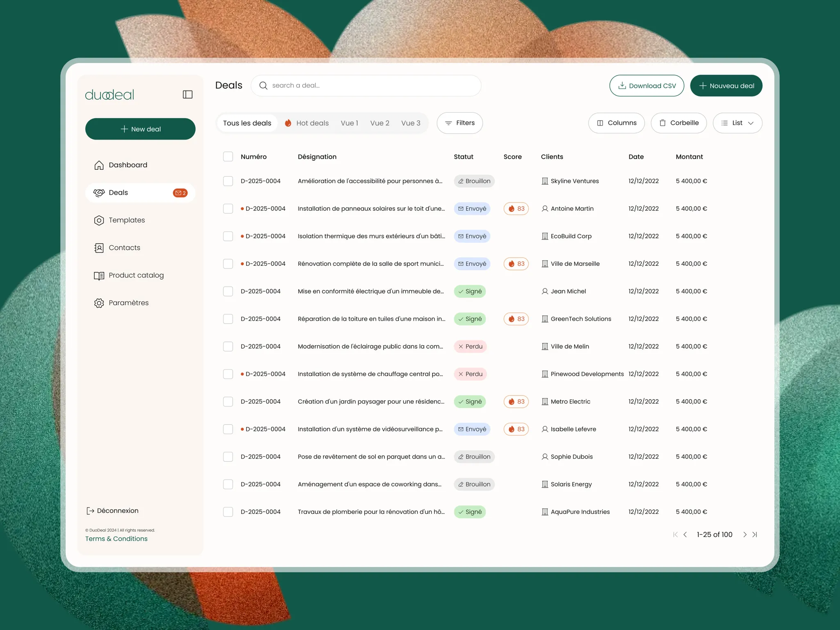Select checkbox for Antoine Martin deal

click(228, 209)
